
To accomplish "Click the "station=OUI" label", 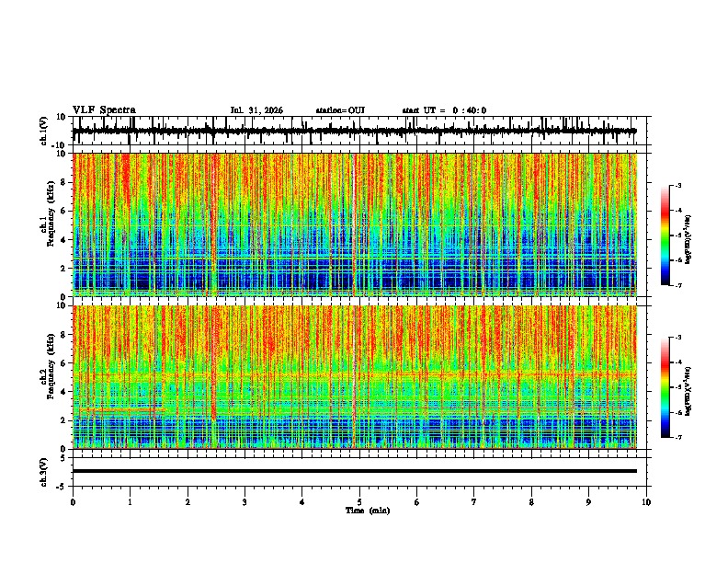I will tap(340, 110).
